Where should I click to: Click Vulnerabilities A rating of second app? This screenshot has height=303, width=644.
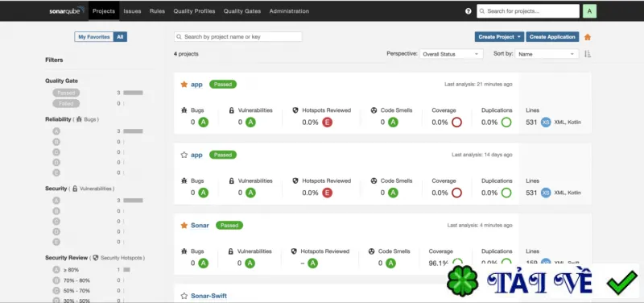250,193
